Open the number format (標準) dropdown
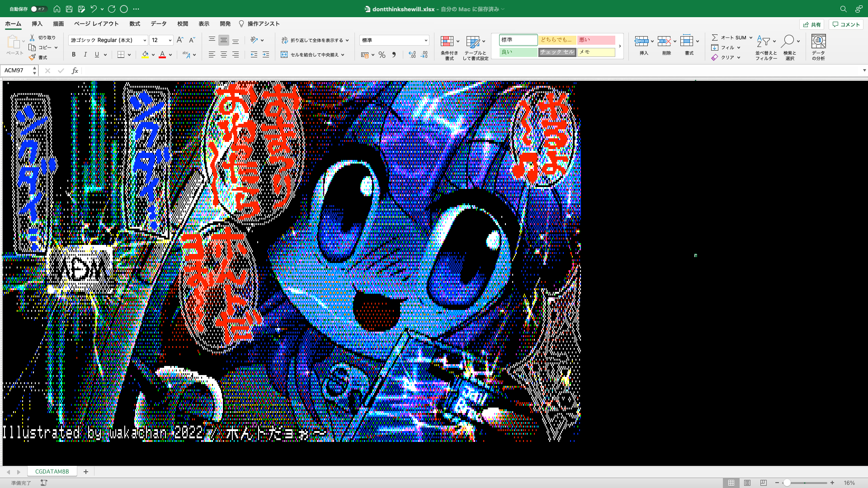The image size is (868, 488). (x=426, y=40)
